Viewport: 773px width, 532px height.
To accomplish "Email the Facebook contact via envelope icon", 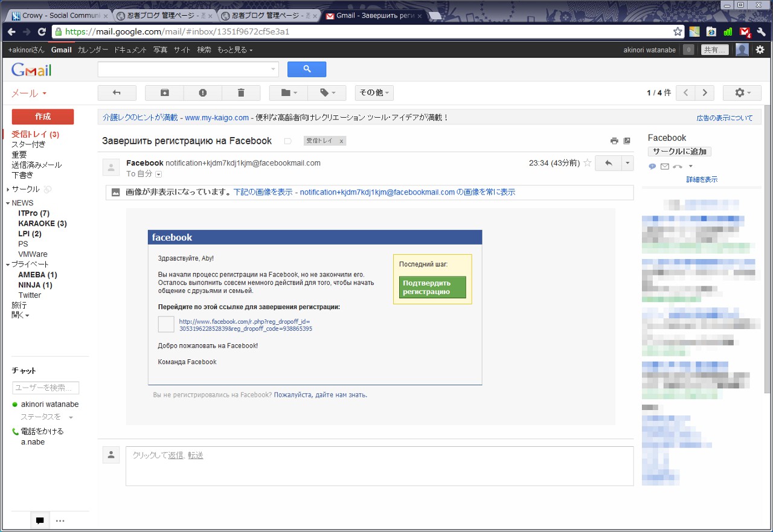I will click(x=665, y=167).
